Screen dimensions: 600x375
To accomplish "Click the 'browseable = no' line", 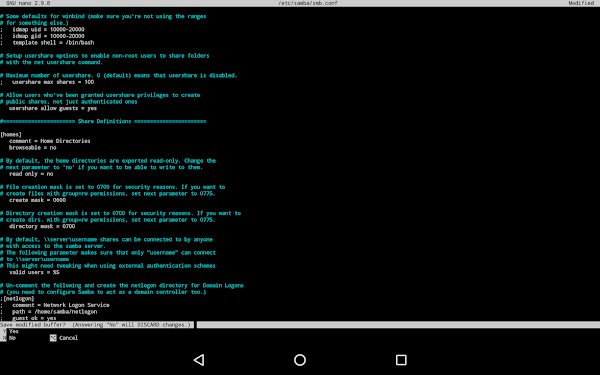I will coord(33,148).
